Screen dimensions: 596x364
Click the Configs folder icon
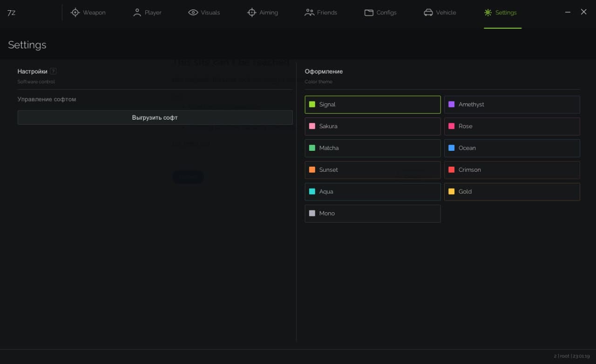369,13
